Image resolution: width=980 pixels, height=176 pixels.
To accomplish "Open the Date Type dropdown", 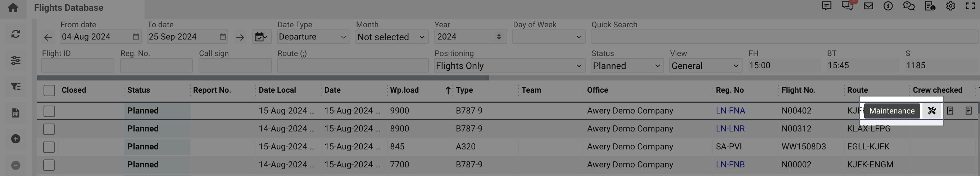I will point(313,37).
